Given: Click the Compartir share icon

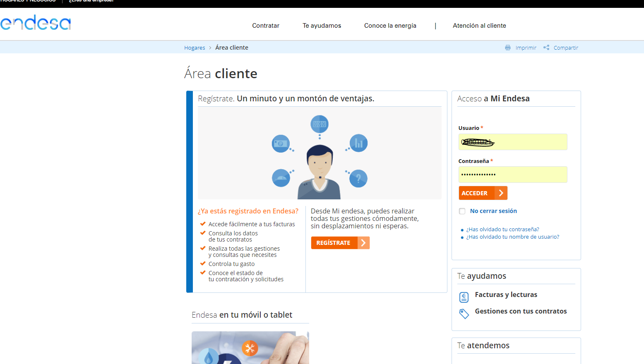Looking at the screenshot, I should (x=546, y=47).
